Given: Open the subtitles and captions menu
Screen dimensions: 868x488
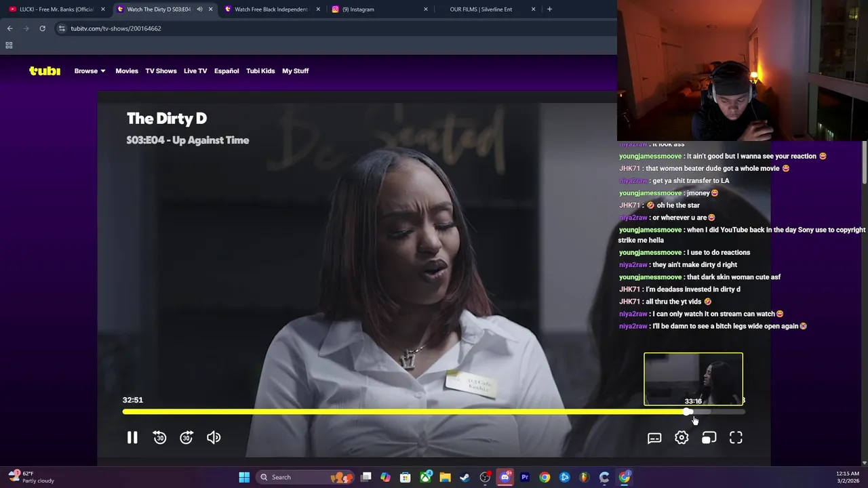Looking at the screenshot, I should (x=654, y=438).
